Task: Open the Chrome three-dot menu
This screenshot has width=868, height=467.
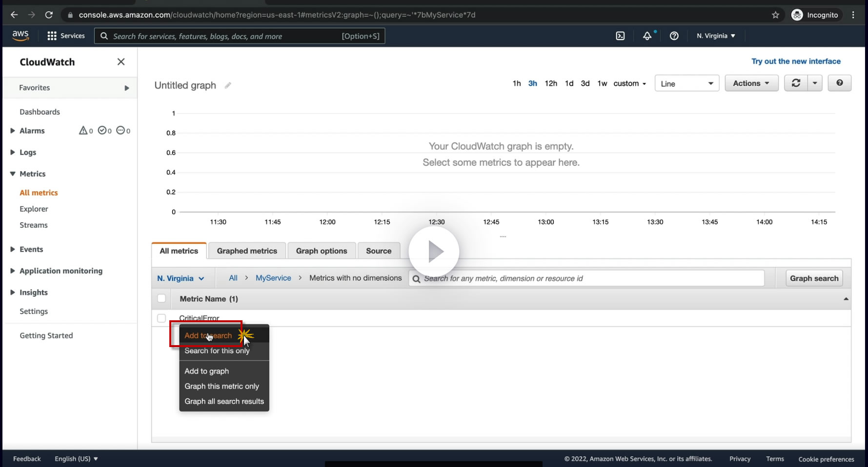Action: click(853, 15)
